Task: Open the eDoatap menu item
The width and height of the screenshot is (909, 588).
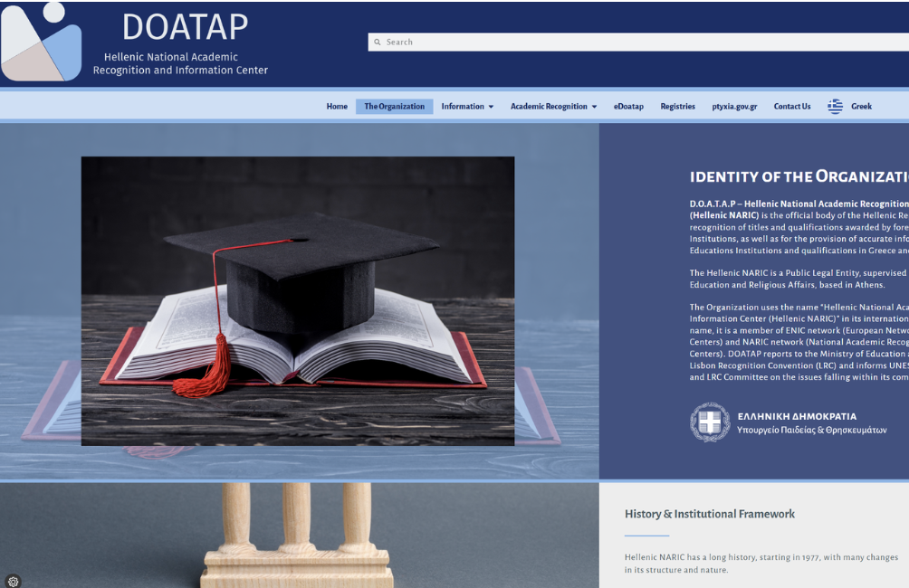Action: point(628,107)
